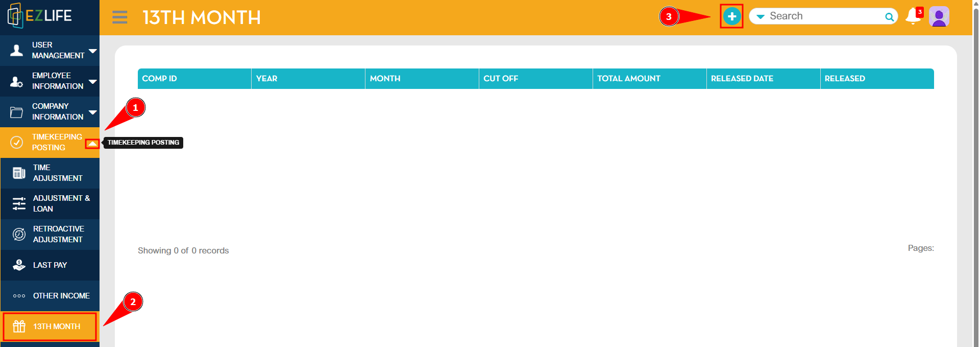Open the Other Income page
The image size is (980, 347).
50,295
